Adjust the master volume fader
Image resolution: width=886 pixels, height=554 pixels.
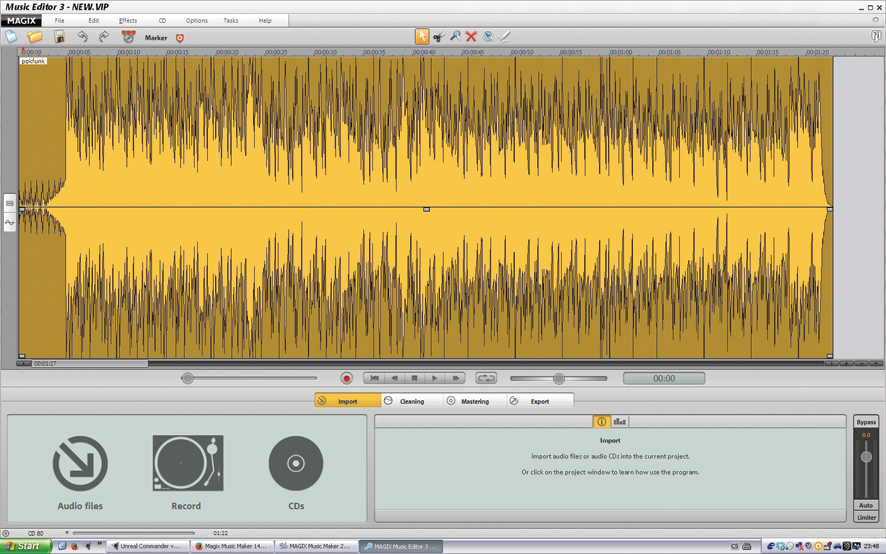click(866, 457)
